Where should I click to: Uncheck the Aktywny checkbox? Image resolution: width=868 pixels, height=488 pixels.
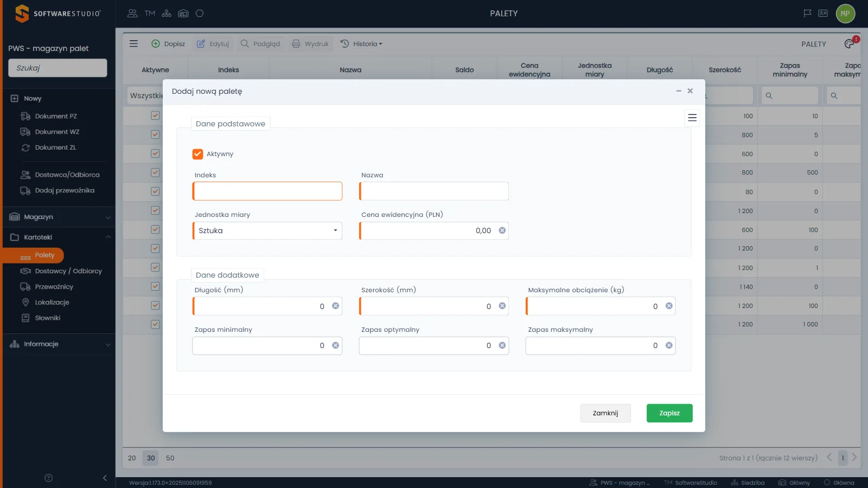tap(197, 154)
